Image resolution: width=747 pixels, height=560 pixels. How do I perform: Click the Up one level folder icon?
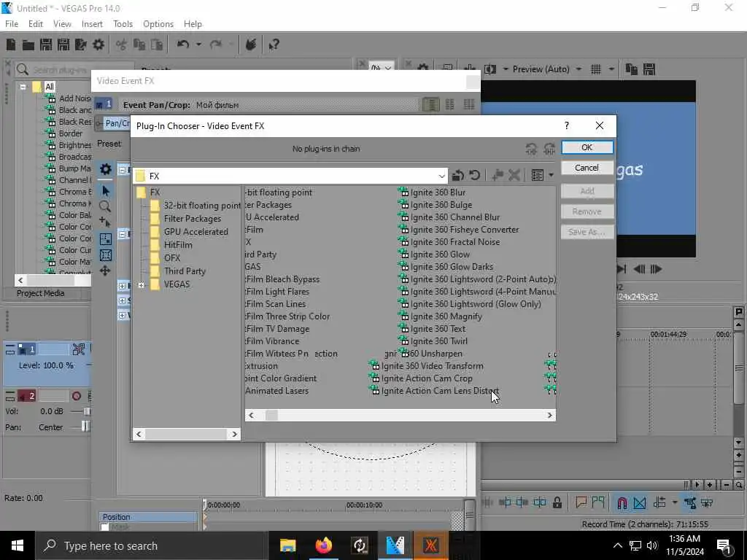tap(458, 176)
